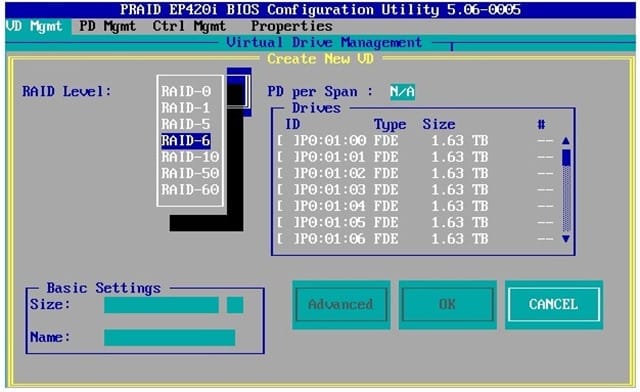
Task: Click the Drives list scrollbar thumb
Action: point(566,158)
